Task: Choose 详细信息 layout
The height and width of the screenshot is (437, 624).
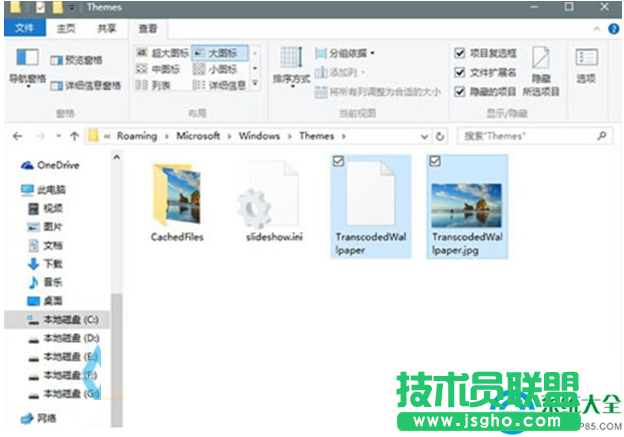Action: (x=219, y=85)
